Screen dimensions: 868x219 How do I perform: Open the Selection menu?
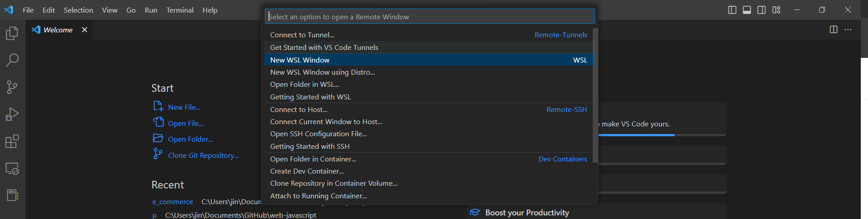pos(78,10)
